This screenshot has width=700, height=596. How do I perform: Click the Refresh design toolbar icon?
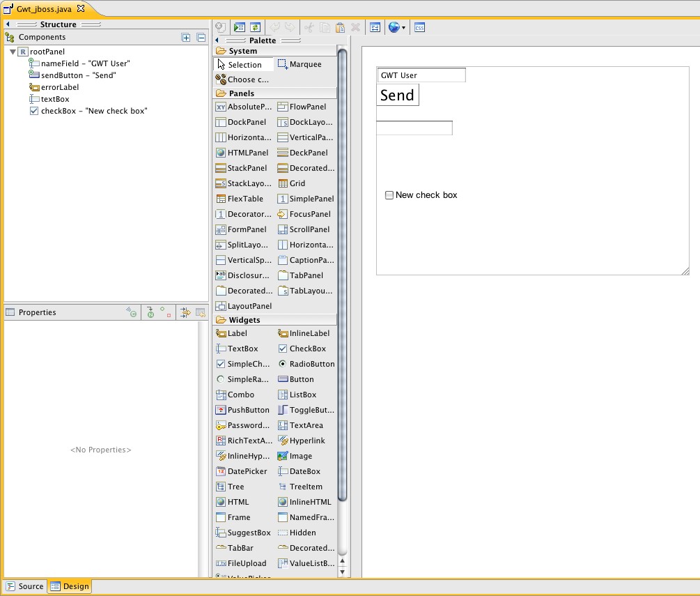click(x=256, y=28)
